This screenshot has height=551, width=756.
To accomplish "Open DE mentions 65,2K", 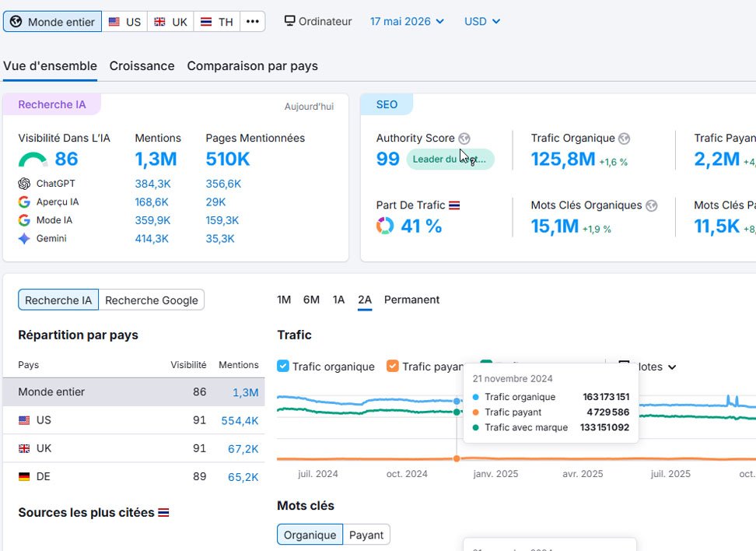I will pos(243,477).
